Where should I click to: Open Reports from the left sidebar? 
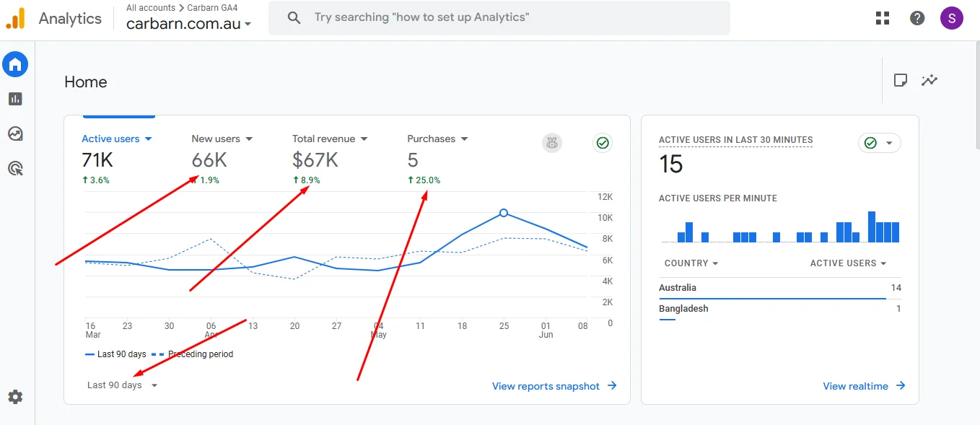point(15,99)
